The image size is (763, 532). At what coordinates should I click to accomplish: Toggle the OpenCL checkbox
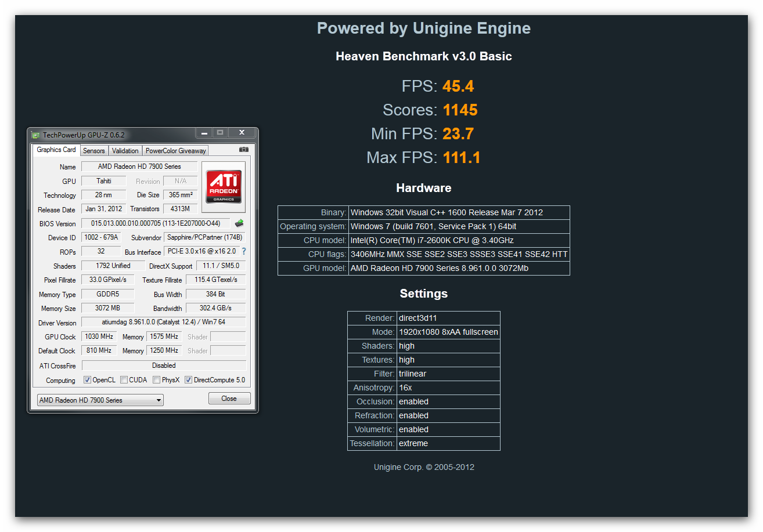pos(87,380)
